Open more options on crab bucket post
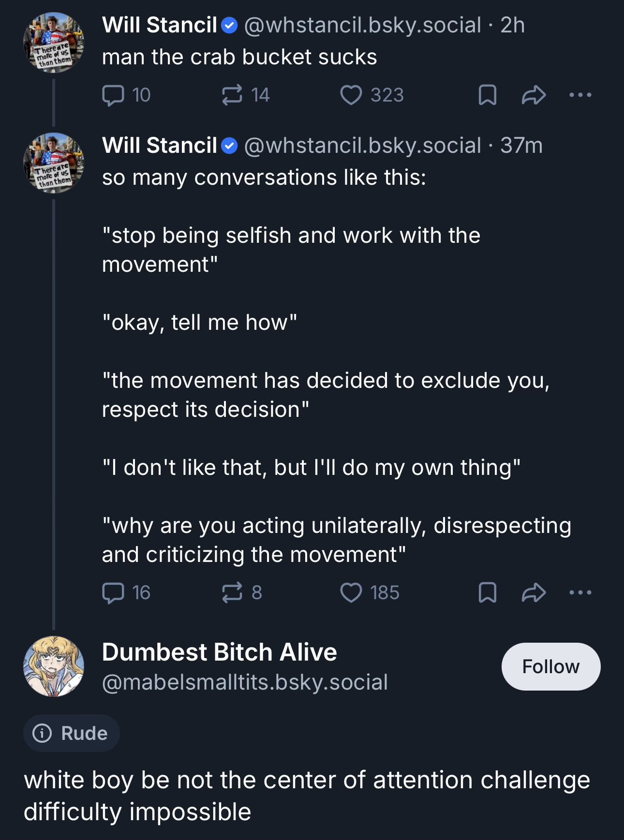This screenshot has height=840, width=624. coord(580,95)
